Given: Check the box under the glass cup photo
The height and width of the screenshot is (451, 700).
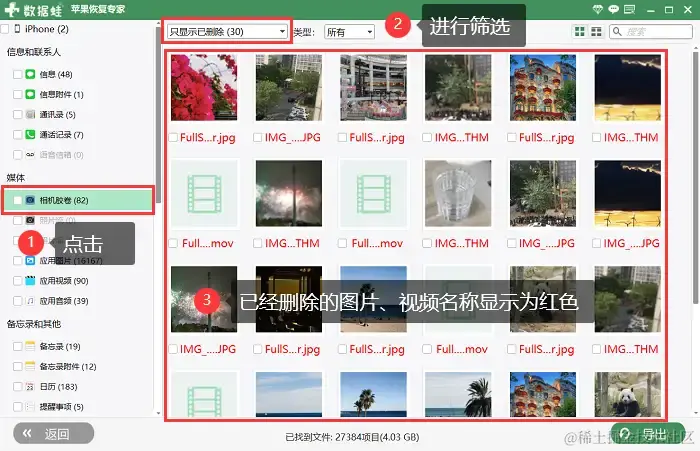Looking at the screenshot, I should pyautogui.click(x=427, y=243).
